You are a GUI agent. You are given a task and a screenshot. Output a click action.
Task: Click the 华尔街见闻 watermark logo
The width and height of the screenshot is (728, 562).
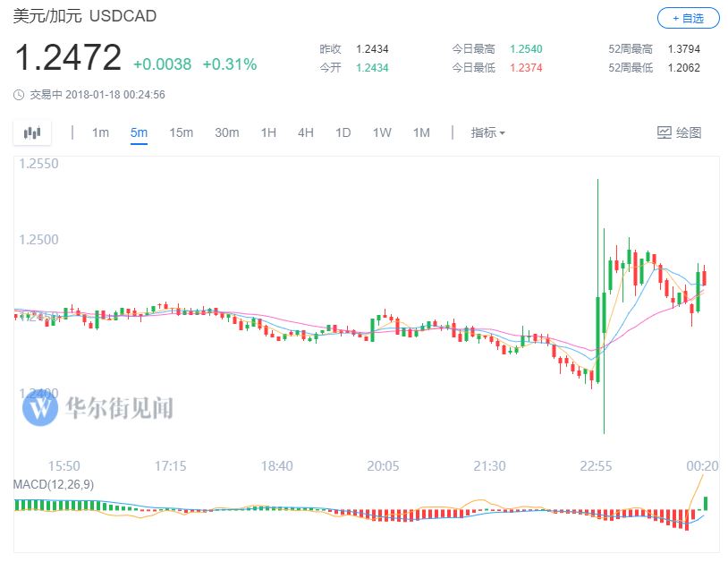pos(39,409)
